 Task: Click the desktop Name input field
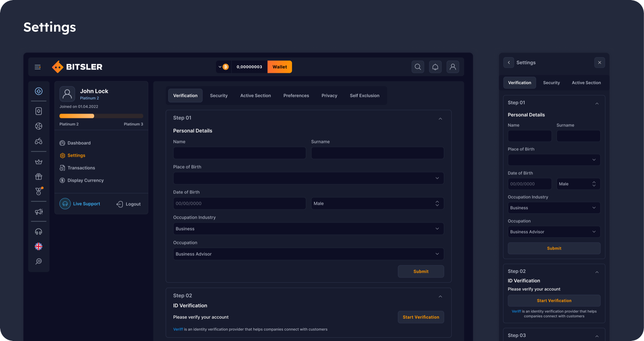239,153
